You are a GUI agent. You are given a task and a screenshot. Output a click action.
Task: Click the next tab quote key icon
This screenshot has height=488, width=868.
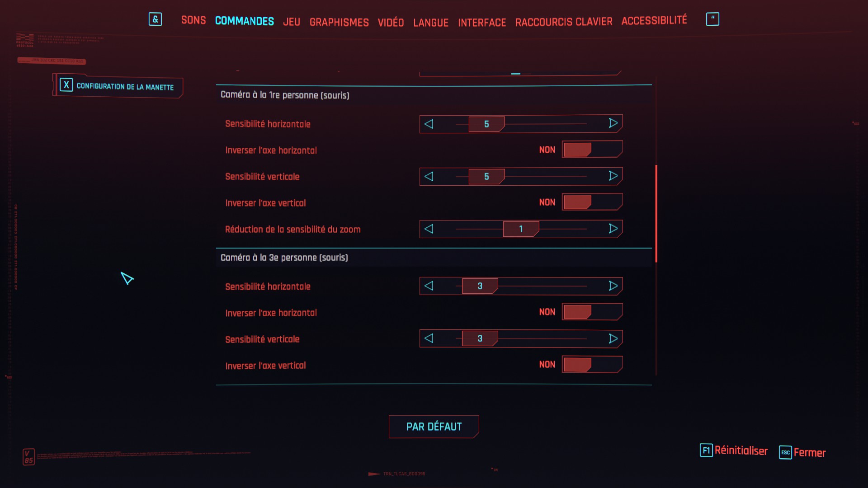712,19
